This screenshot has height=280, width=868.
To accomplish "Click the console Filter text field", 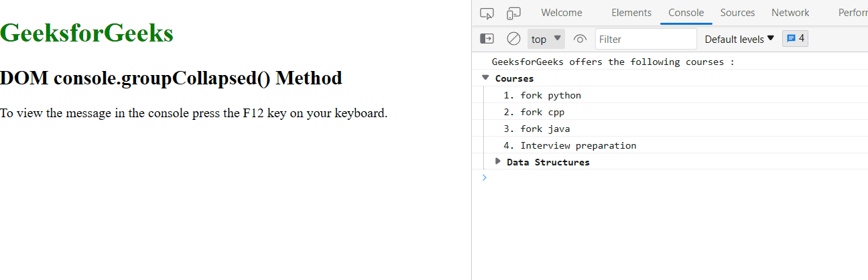I will (645, 39).
